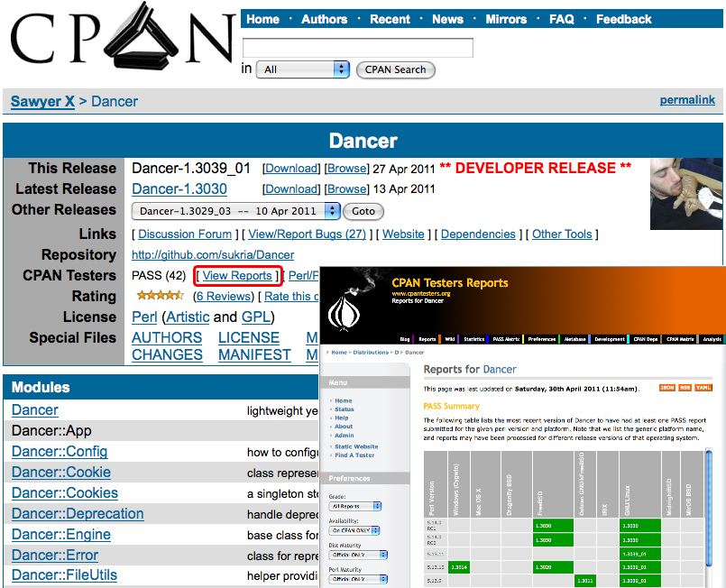Click the View Reports link
726x588 pixels.
[x=237, y=276]
